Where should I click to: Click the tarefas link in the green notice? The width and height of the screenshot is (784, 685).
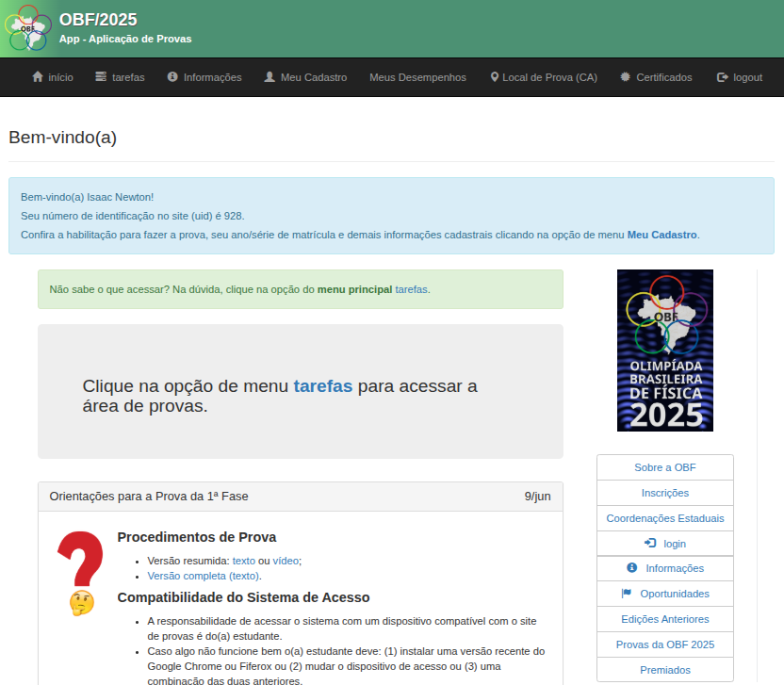[x=411, y=289]
